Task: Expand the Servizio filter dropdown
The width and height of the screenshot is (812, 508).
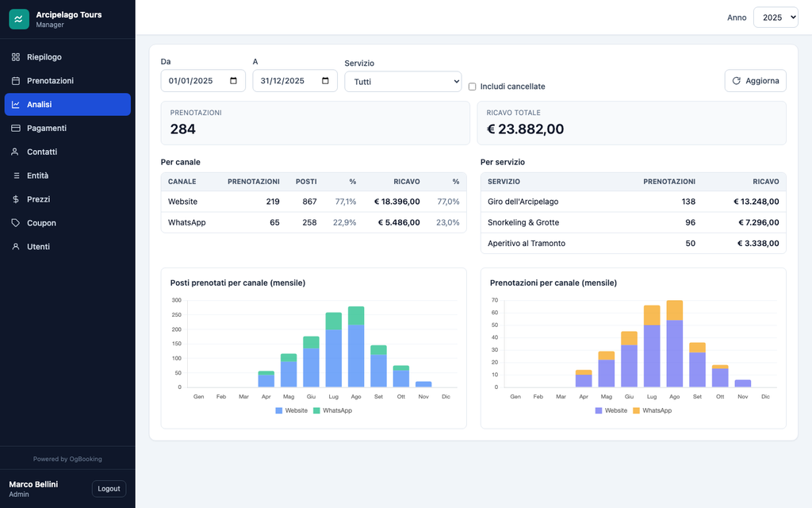Action: 403,82
